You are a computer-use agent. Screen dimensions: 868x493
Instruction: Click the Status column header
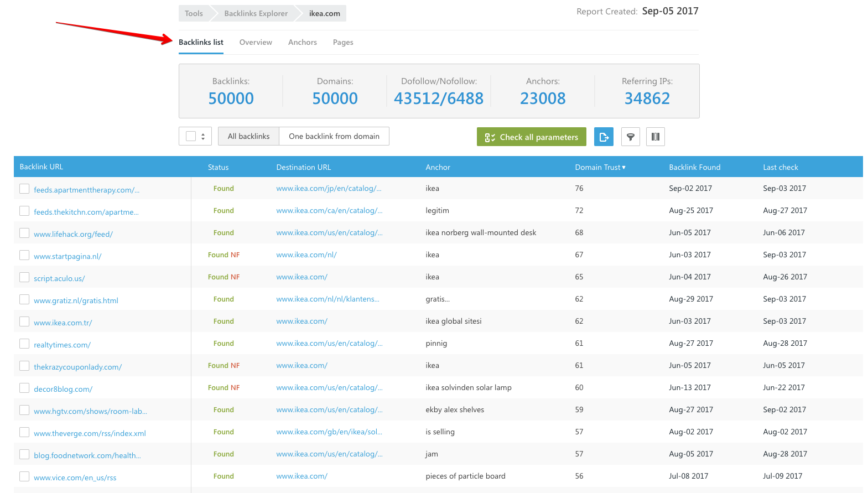pos(218,167)
